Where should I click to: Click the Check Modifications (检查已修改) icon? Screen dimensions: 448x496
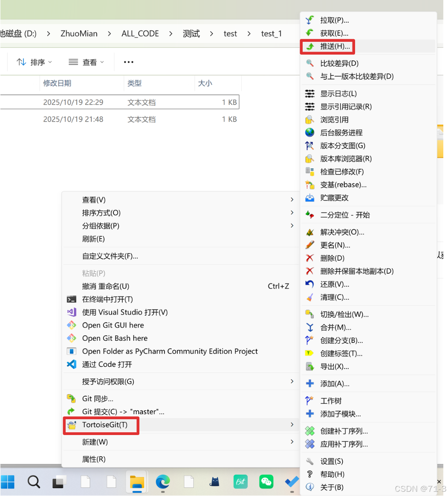(x=309, y=172)
